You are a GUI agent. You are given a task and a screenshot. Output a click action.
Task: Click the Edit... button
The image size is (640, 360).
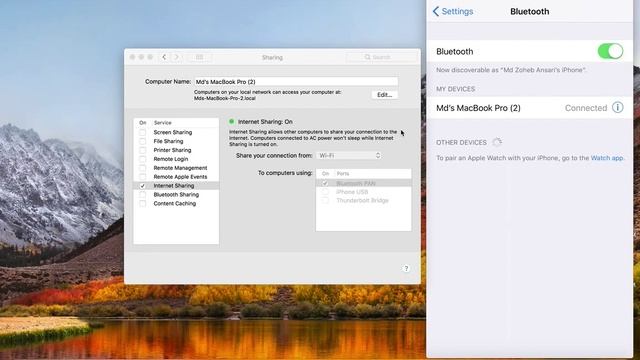384,95
